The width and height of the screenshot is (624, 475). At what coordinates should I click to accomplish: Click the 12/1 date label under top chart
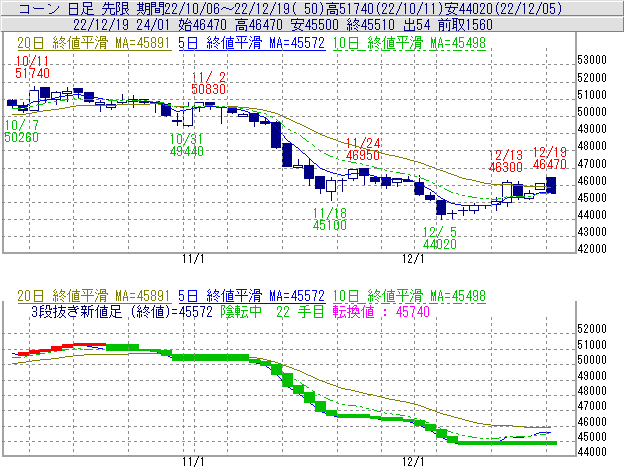click(x=413, y=259)
